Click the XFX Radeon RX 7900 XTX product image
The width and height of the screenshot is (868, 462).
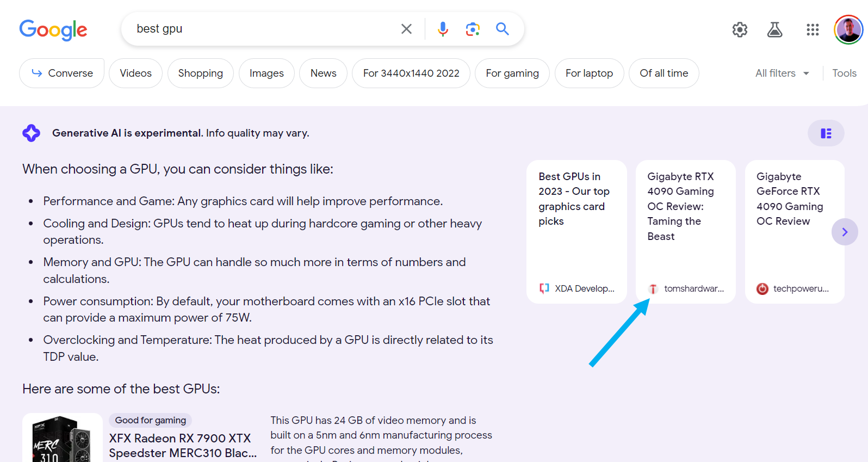(63, 438)
